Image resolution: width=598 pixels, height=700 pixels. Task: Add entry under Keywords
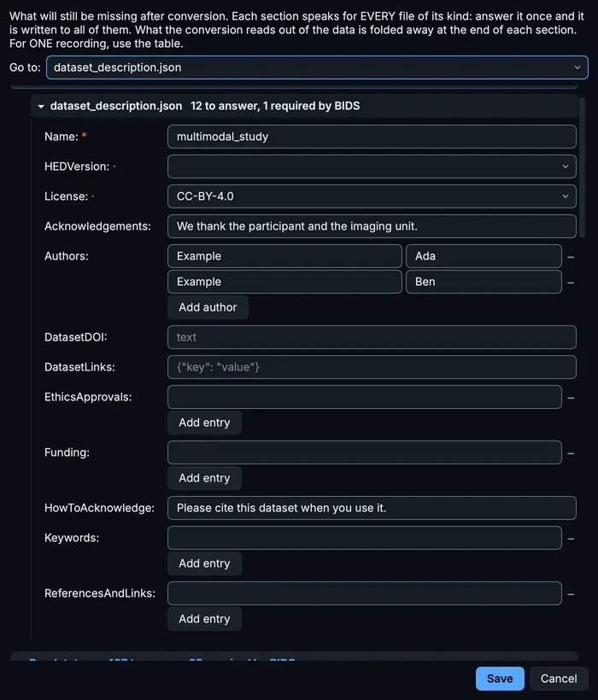[204, 563]
